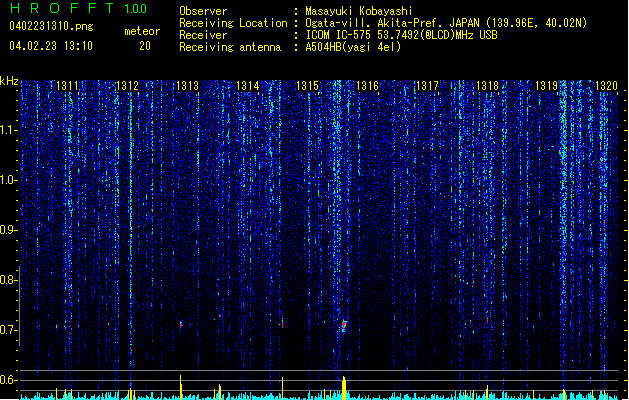Viewport: 629px width, 400px height.
Task: Click the HROFFT 1.0.0 title text
Action: [x=78, y=8]
